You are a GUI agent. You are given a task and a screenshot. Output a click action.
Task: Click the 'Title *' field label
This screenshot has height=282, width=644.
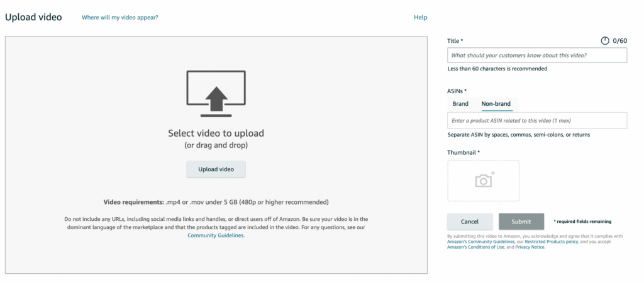455,41
